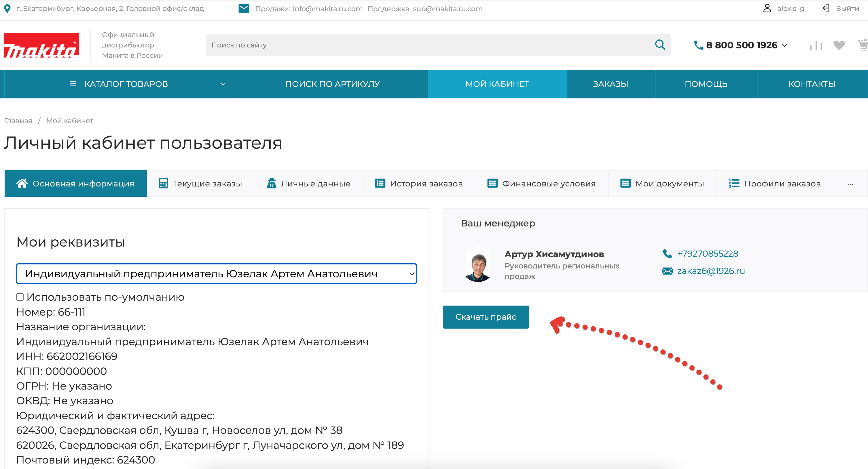
Task: Click the mail envelope icon in header
Action: tap(244, 8)
